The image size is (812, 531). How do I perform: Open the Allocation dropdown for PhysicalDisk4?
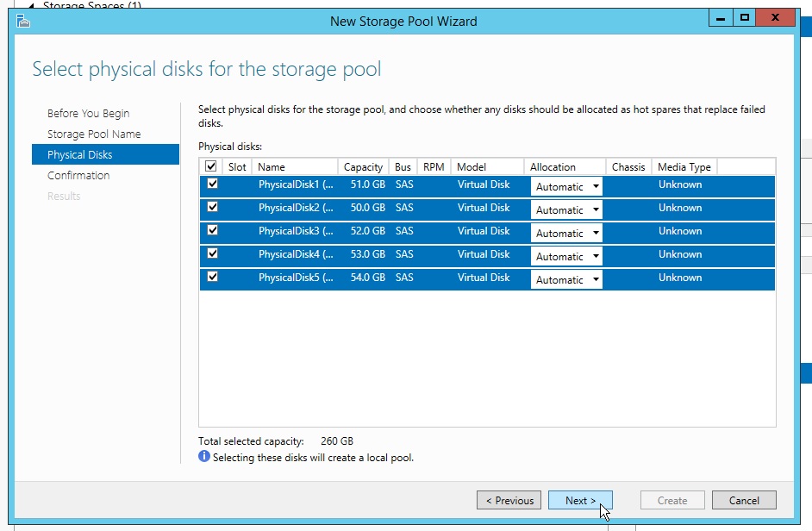(566, 256)
